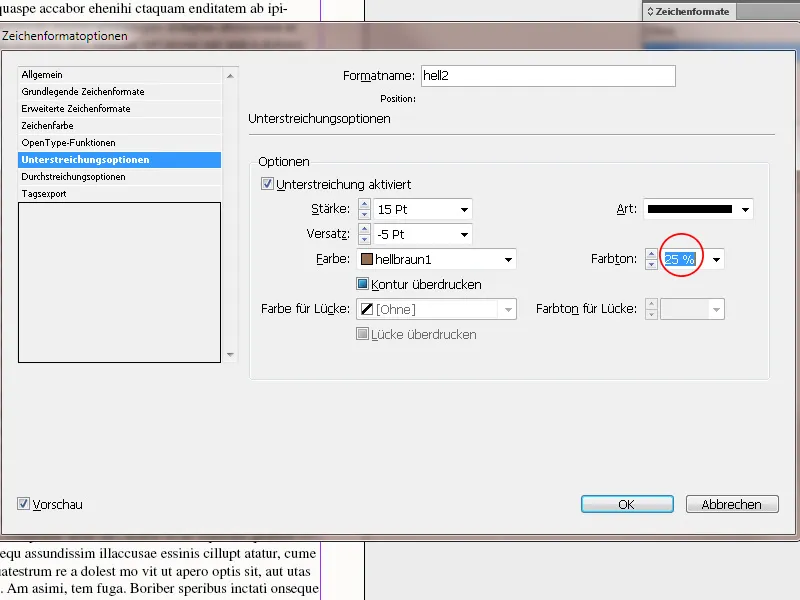800x600 pixels.
Task: Select Unterstreichungsoptionen in the list
Action: pos(119,160)
